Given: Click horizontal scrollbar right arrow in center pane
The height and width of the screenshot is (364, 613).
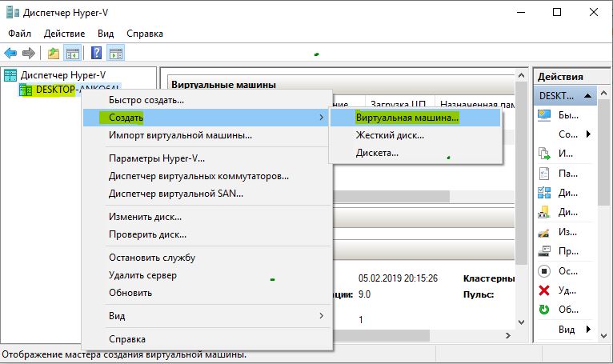Looking at the screenshot, I should click(x=508, y=335).
